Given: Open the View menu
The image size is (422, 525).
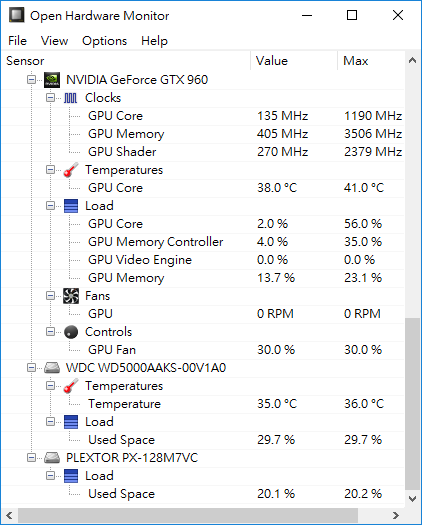Looking at the screenshot, I should coord(54,41).
